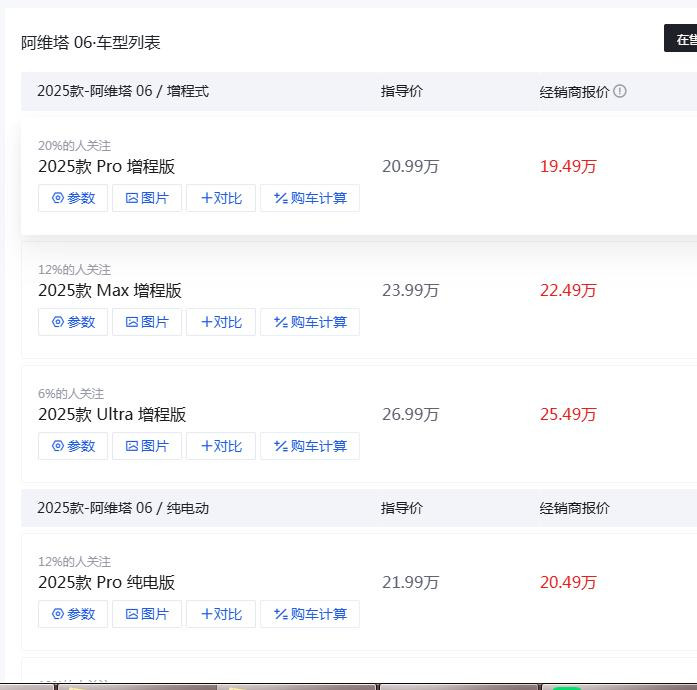Open 参数 for 2025款 Pro 增程版

(x=73, y=198)
